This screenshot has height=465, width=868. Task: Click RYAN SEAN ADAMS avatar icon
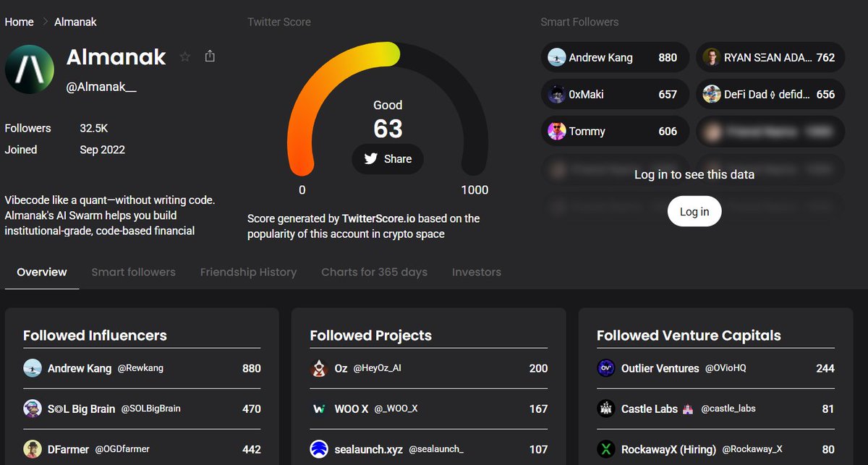coord(711,58)
